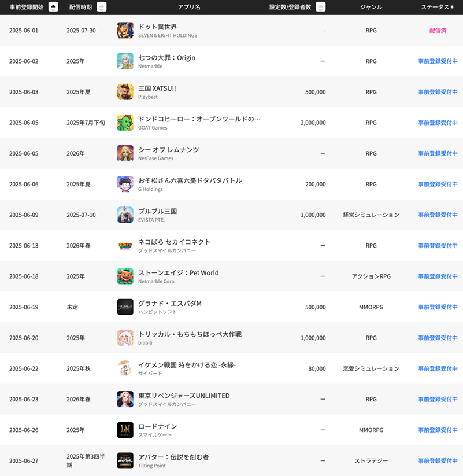Click 事前登録受付中 for 東京リベンジャーズUNLIMITED
The height and width of the screenshot is (476, 463).
point(438,399)
